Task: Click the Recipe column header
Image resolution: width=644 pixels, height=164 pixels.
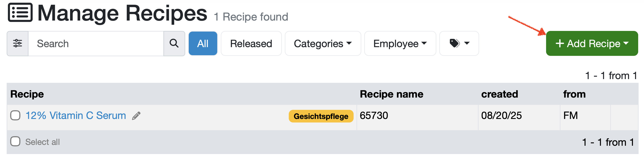Action: pos(27,94)
